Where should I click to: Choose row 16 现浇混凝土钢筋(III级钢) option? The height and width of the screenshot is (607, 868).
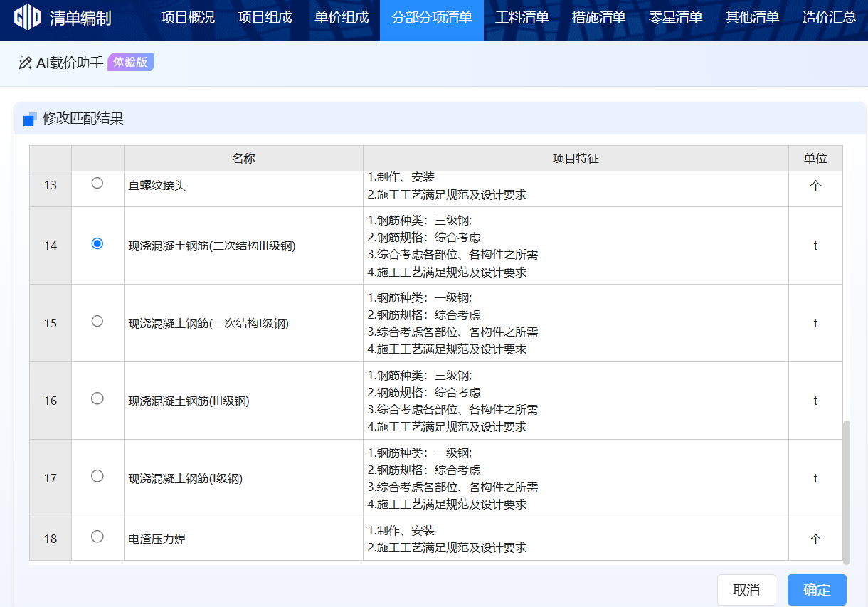[97, 400]
